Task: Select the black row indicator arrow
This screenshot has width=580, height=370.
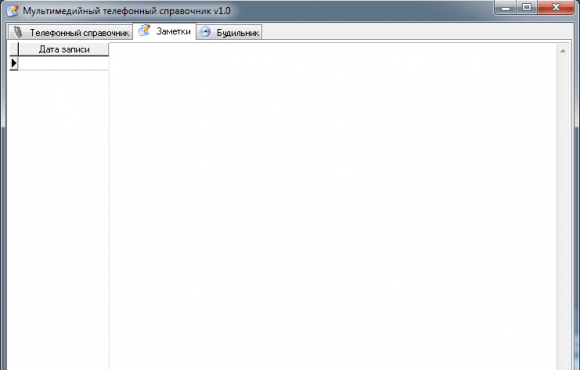Action: coord(14,63)
